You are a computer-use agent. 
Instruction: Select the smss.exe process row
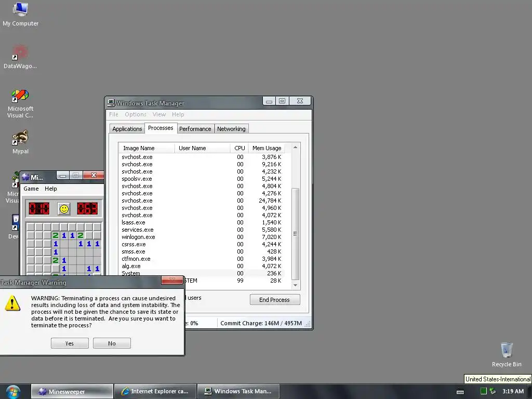pos(202,251)
